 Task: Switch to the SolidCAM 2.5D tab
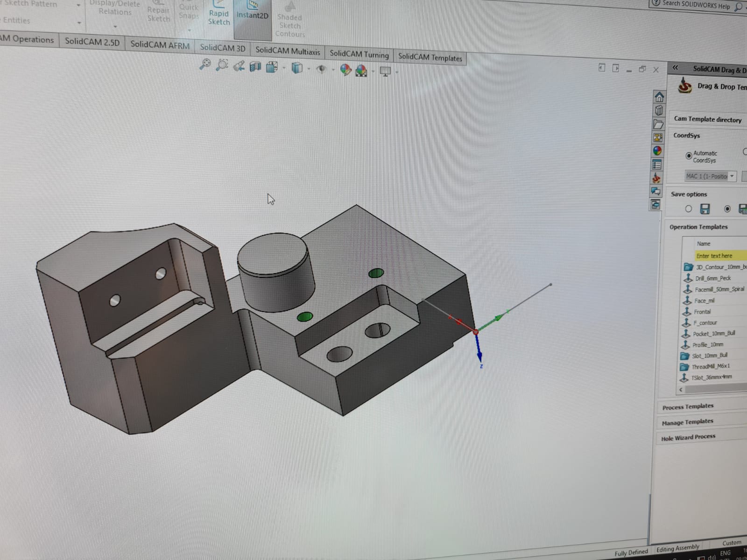point(92,42)
